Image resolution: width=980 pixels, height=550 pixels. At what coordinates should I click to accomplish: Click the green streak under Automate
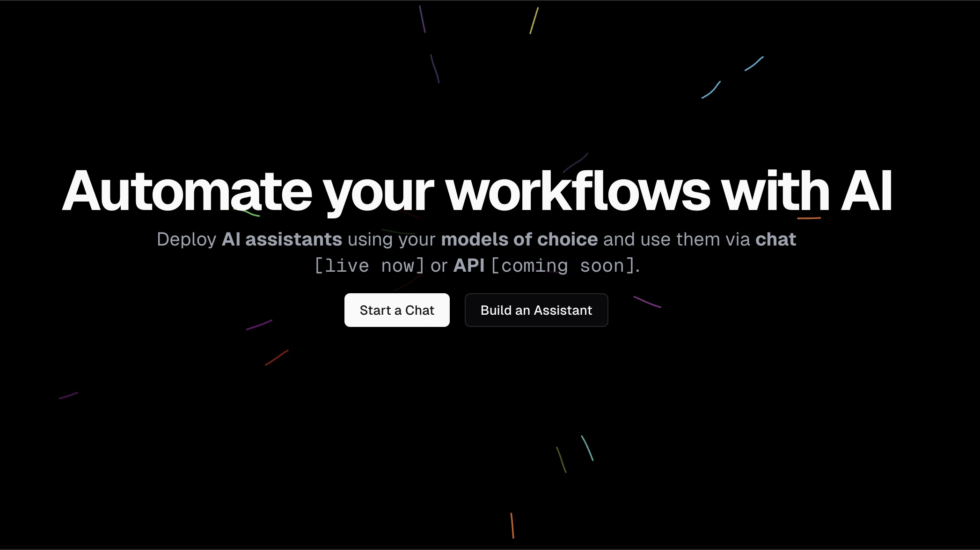[247, 213]
